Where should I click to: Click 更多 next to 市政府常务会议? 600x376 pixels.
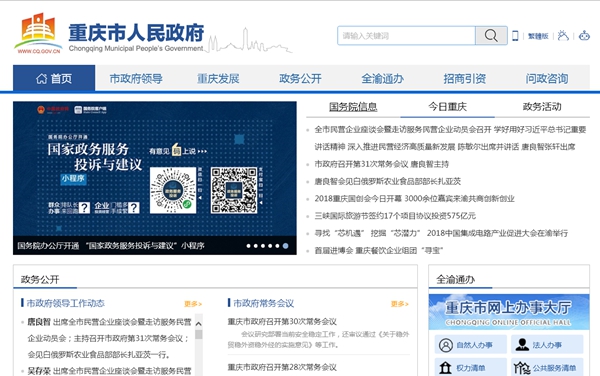399,304
